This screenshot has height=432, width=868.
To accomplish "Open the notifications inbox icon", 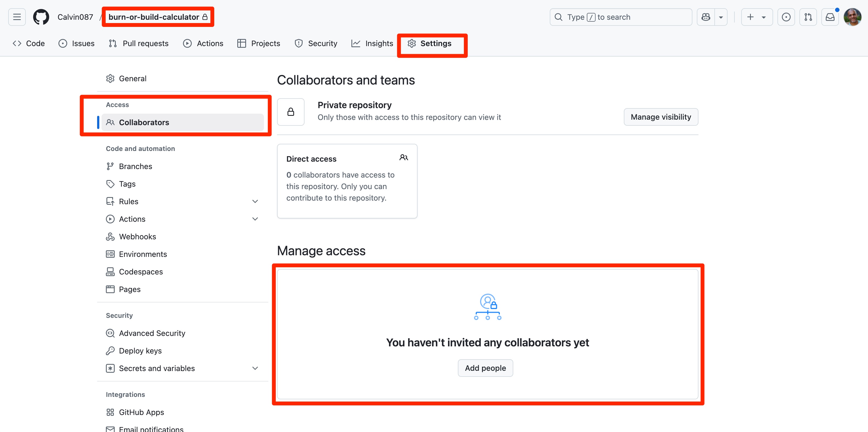I will pyautogui.click(x=830, y=17).
